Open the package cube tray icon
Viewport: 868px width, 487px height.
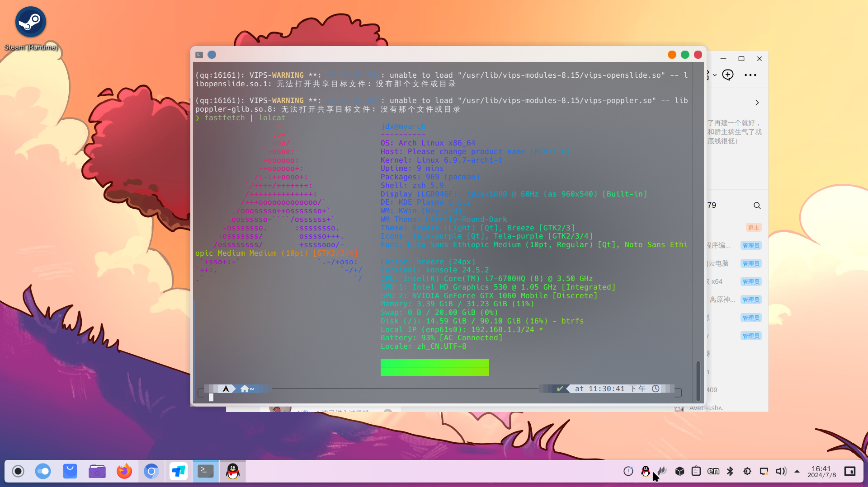coord(680,471)
